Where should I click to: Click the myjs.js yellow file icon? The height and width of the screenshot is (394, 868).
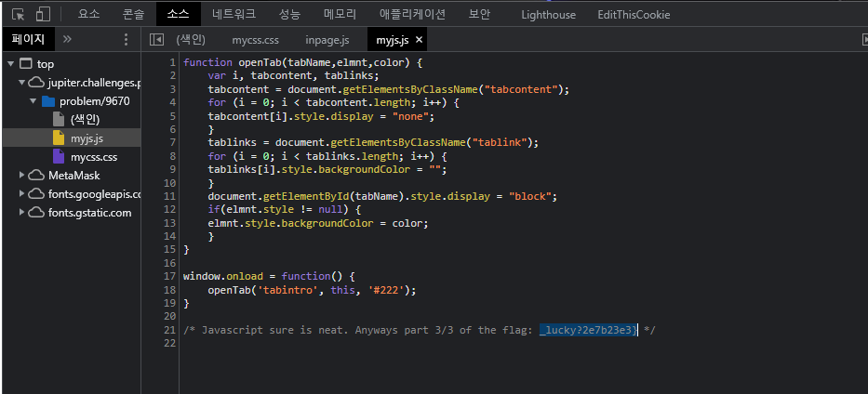pos(59,138)
